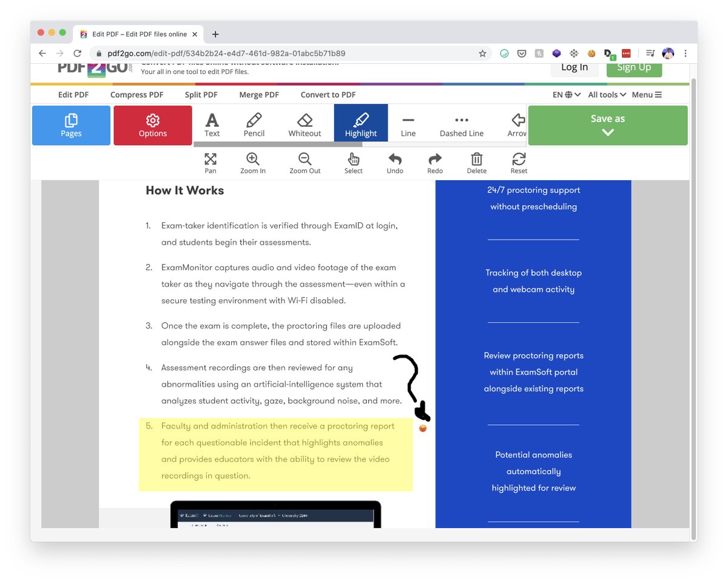728x582 pixels.
Task: Click the Zoom Out magnifier
Action: pos(305,163)
